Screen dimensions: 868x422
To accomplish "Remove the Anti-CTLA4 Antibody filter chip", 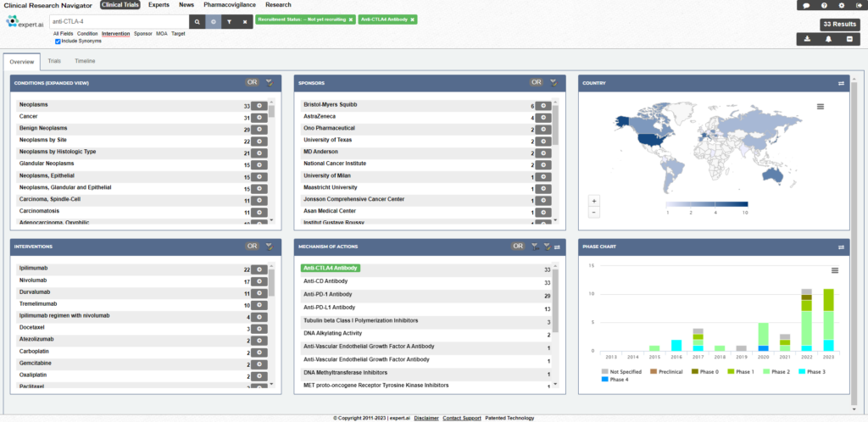I will tap(412, 19).
